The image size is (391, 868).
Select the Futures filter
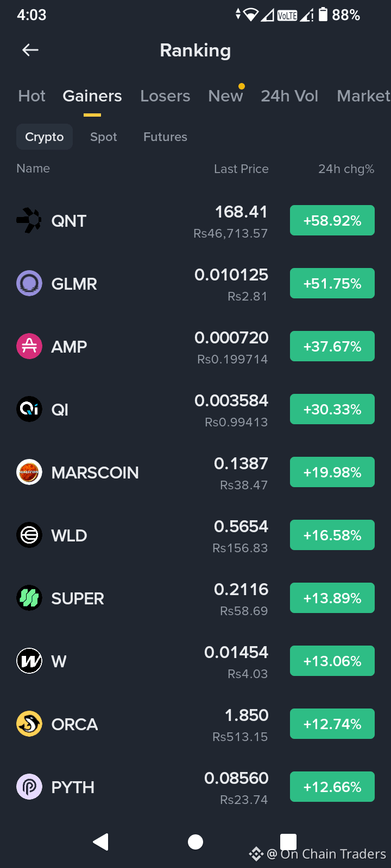click(165, 137)
